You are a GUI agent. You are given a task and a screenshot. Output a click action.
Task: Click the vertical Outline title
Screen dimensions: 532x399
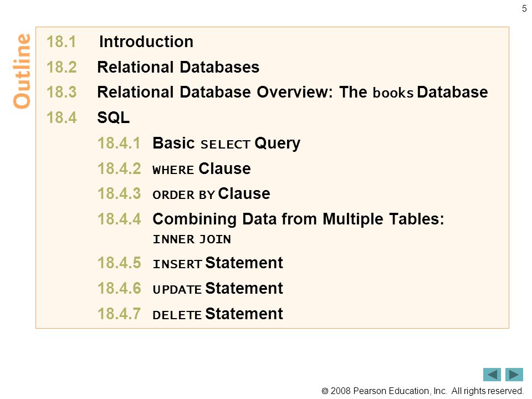pos(22,71)
